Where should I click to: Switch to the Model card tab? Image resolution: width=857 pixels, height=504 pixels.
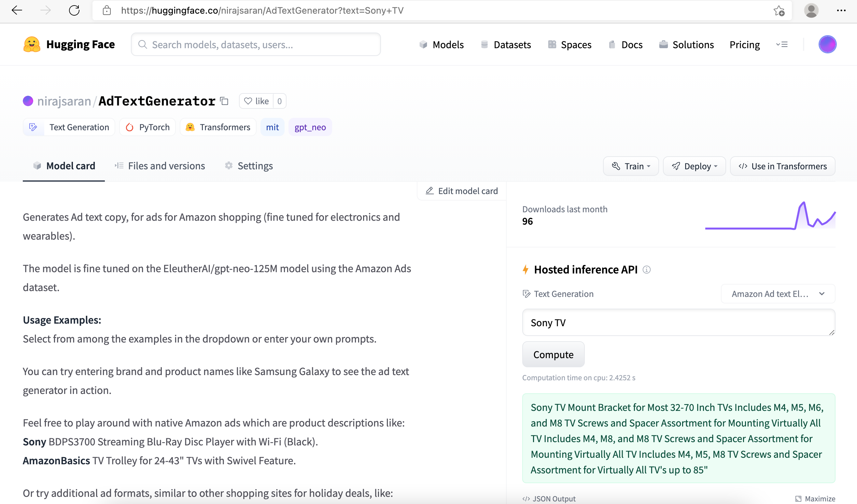point(64,166)
